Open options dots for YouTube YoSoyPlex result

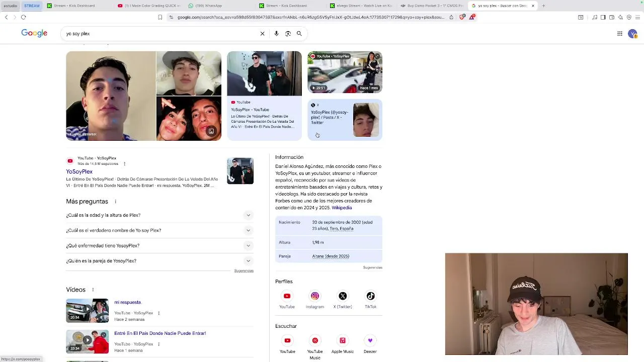[x=124, y=164]
